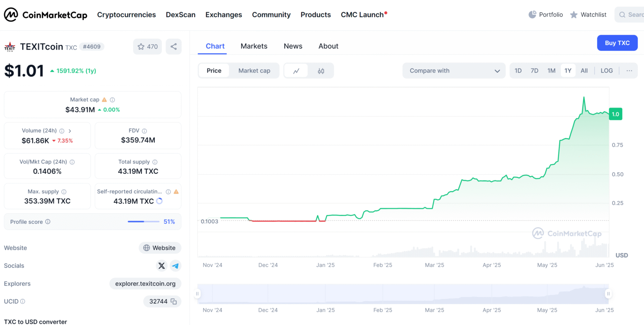Open the Exchanges menu item

click(223, 15)
